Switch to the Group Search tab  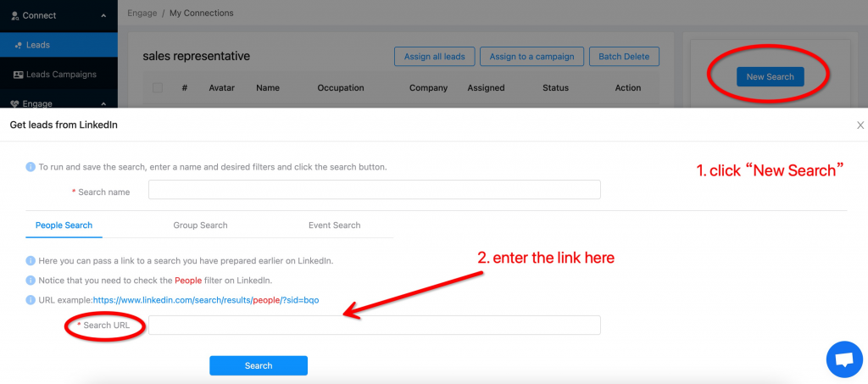200,225
